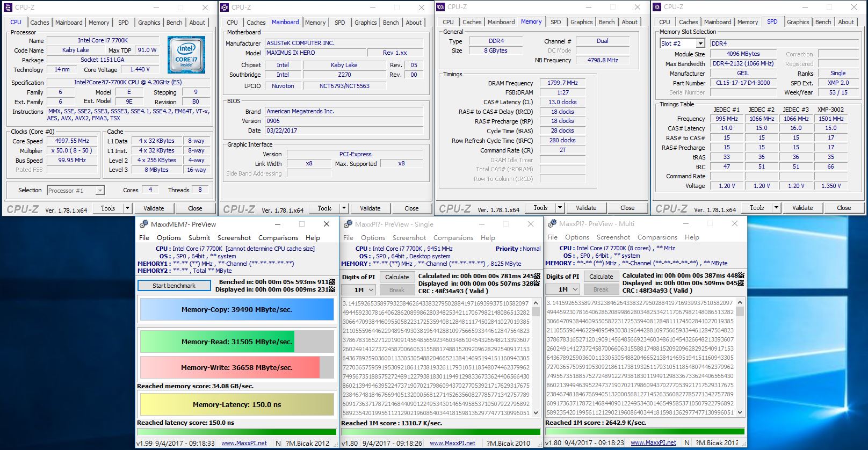Viewport: 868px width, 450px height.
Task: Click the Reached memory score 34.08 GB/sec text
Action: 195,386
